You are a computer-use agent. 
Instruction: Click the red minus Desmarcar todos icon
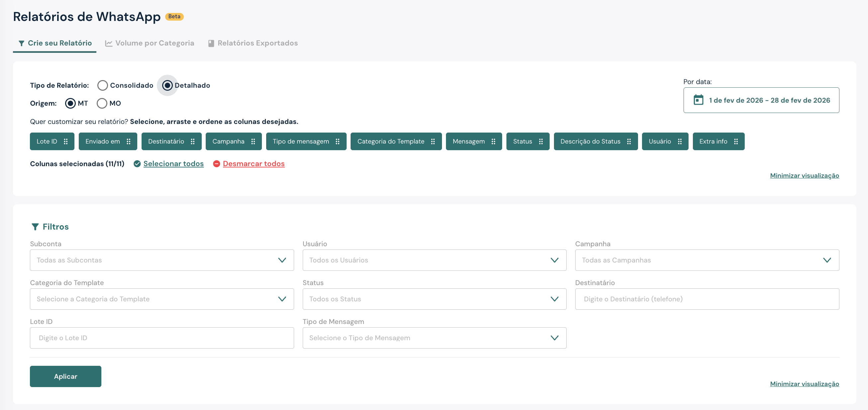(x=217, y=164)
